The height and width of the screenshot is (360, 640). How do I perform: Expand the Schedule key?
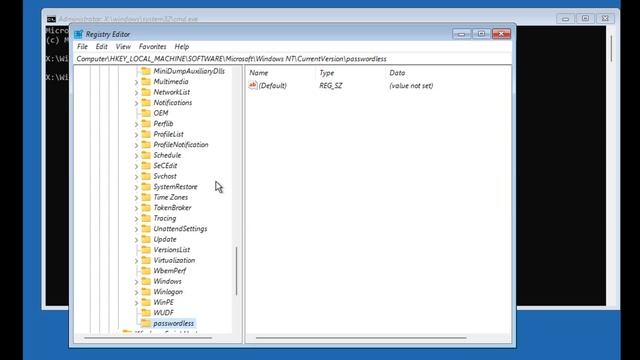click(x=136, y=156)
